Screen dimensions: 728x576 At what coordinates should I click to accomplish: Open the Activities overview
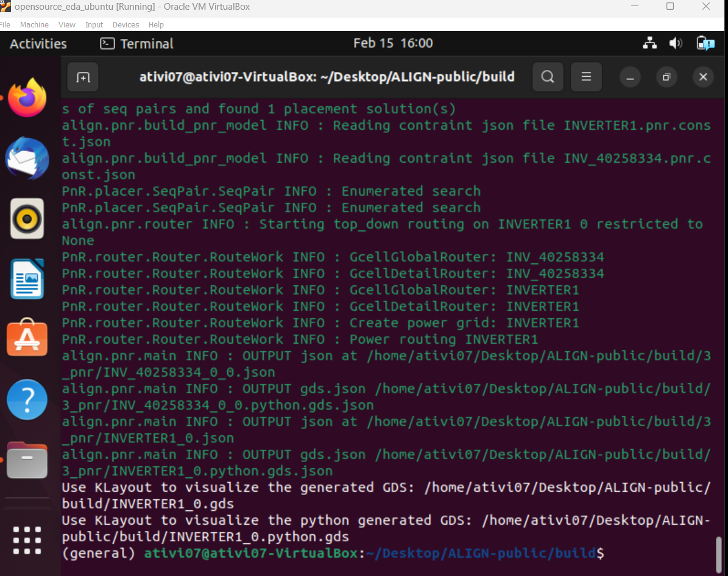(38, 44)
